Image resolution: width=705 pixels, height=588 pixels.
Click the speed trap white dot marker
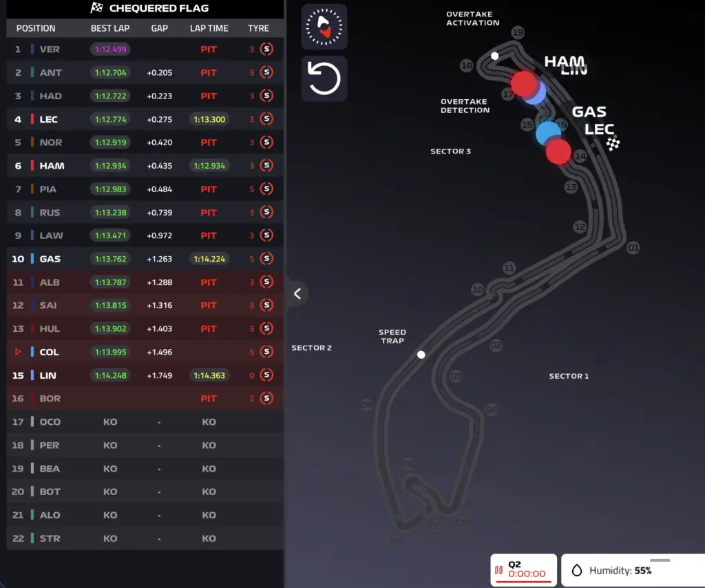coord(421,355)
